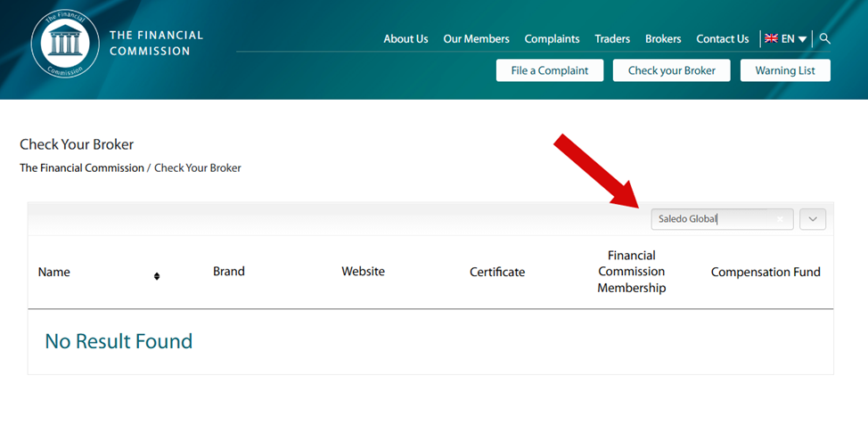Open the Traders menu
868x424 pixels.
tap(612, 38)
